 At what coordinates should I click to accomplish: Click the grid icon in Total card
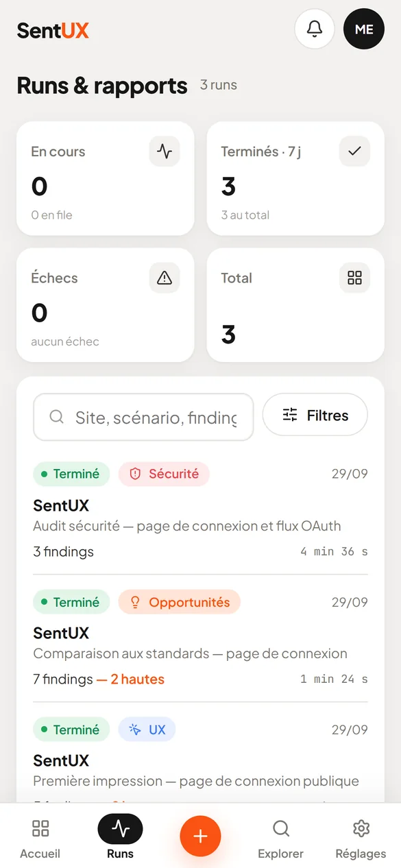tap(354, 278)
